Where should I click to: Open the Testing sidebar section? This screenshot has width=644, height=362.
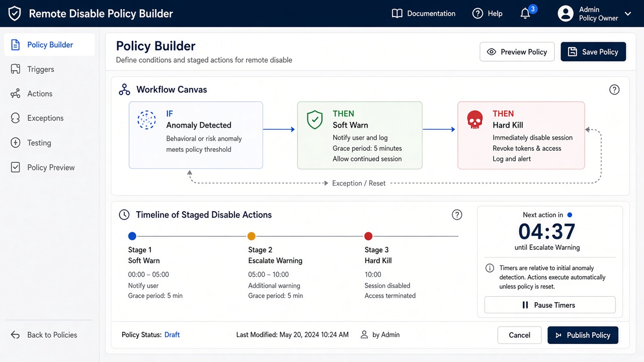49,143
